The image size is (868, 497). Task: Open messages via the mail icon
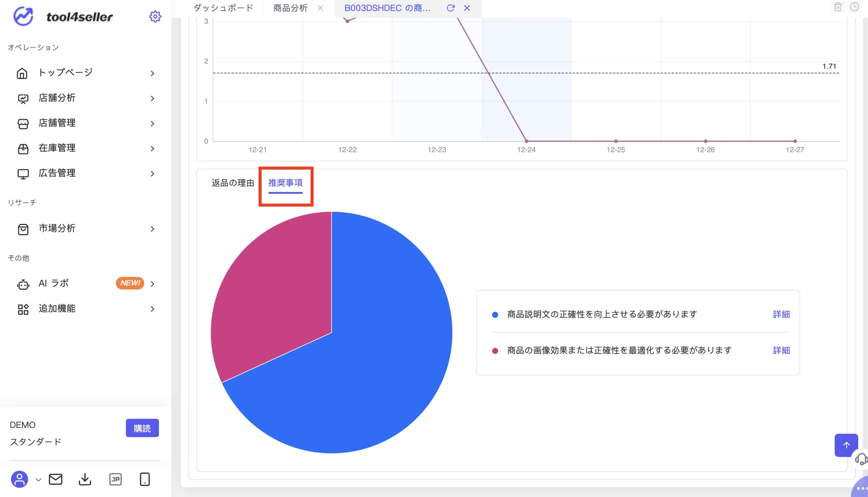tap(56, 479)
